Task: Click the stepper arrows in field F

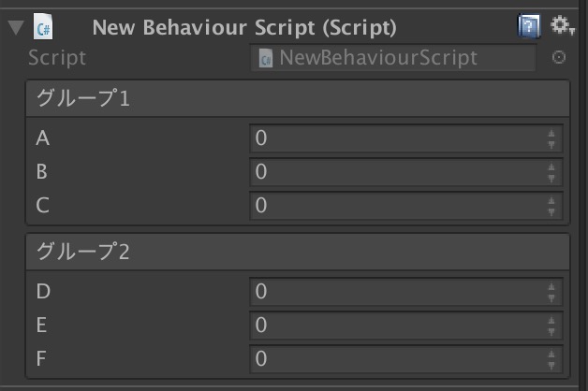Action: (551, 360)
